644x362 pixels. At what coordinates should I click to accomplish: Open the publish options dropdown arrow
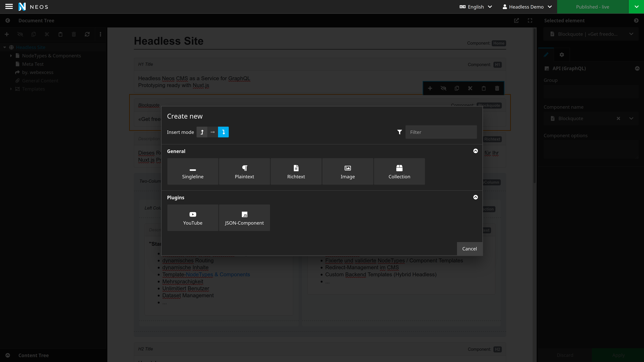coord(636,7)
